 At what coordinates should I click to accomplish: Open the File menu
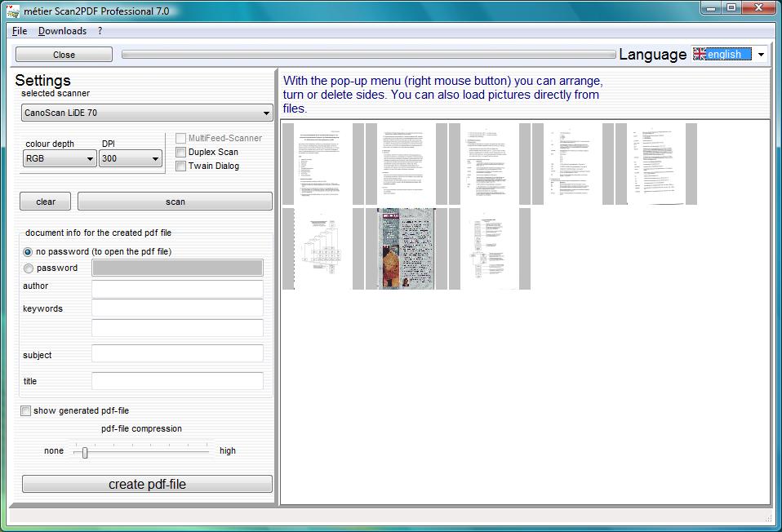coord(20,31)
